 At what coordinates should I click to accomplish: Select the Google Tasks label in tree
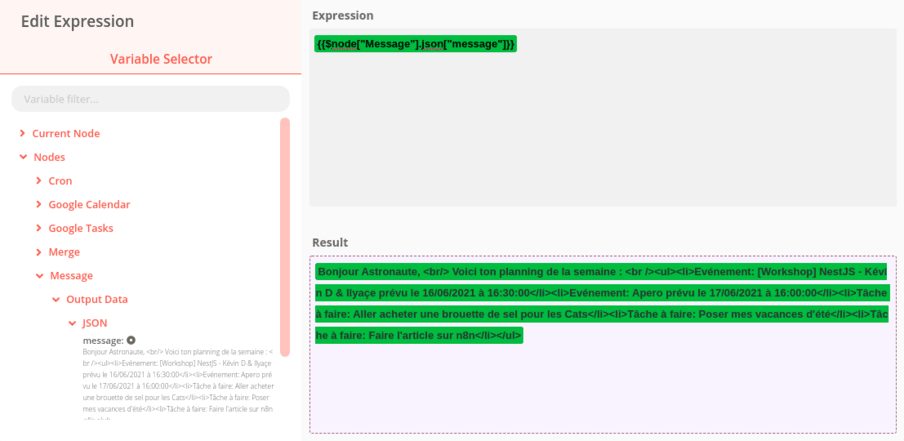[81, 229]
